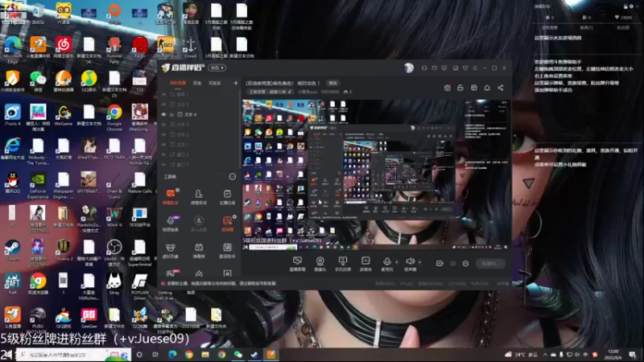
Task: Open the orientation pill dropdown beside the logo
Action: pyautogui.click(x=217, y=68)
